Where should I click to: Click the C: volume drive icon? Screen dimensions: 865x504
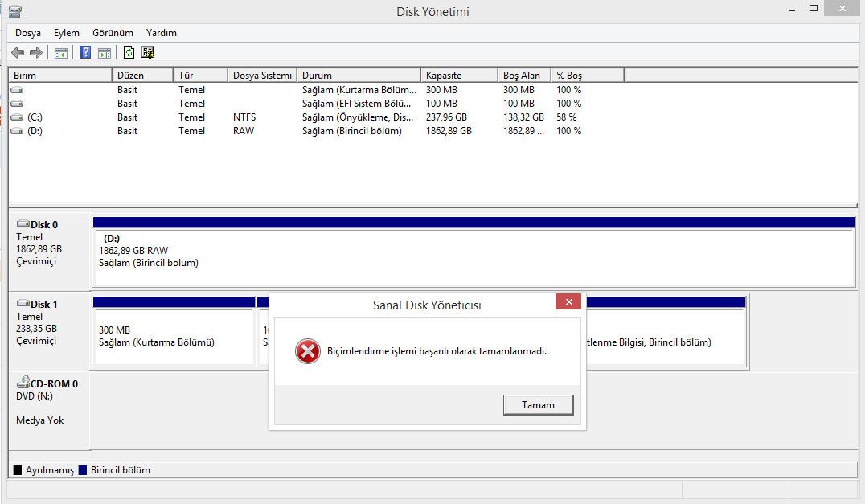pyautogui.click(x=17, y=117)
